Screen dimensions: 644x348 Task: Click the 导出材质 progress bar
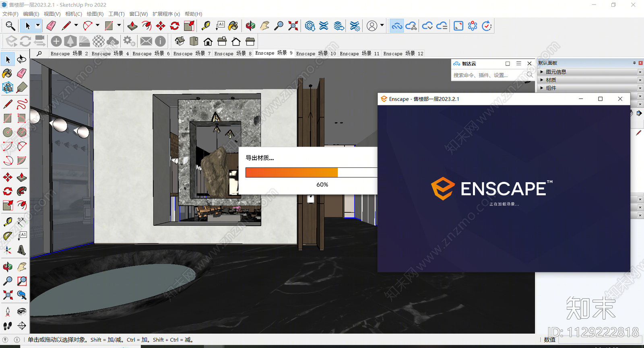pos(311,172)
